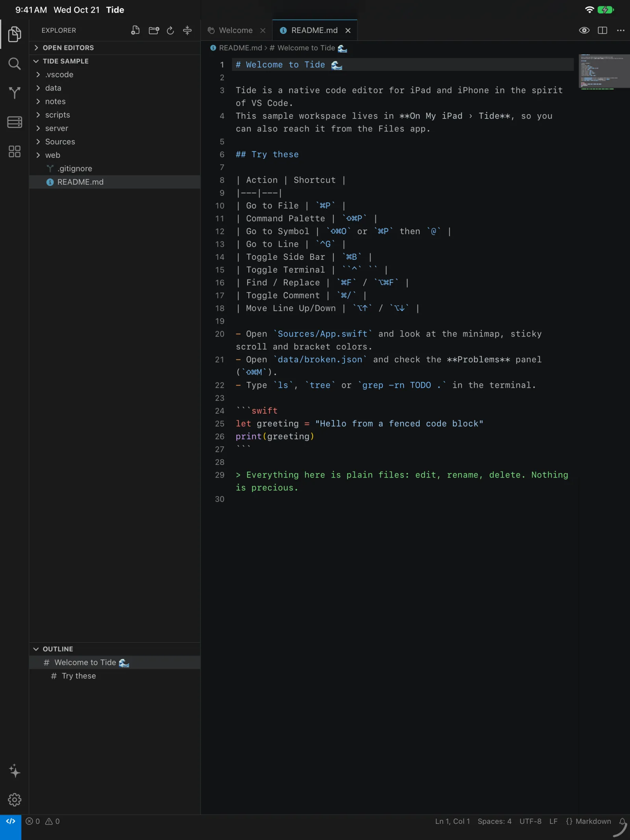The image size is (630, 840).
Task: Change indentation via Spaces: 4
Action: tap(494, 821)
